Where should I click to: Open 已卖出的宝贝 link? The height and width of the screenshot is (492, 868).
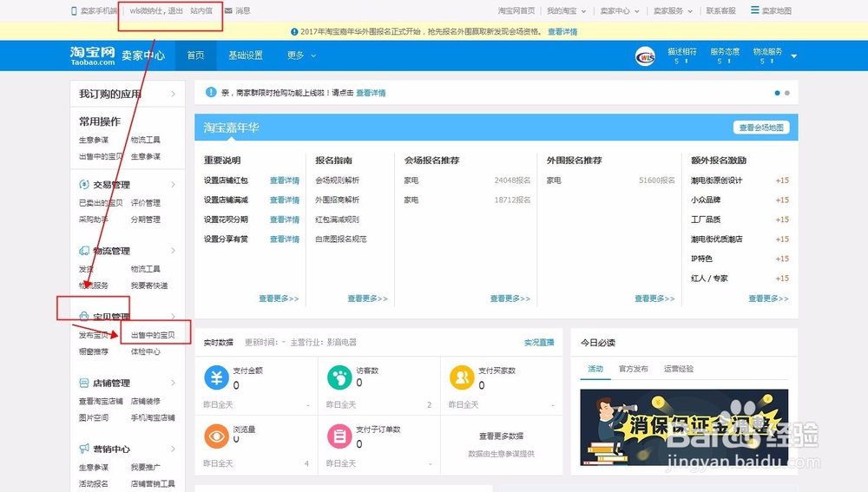101,203
